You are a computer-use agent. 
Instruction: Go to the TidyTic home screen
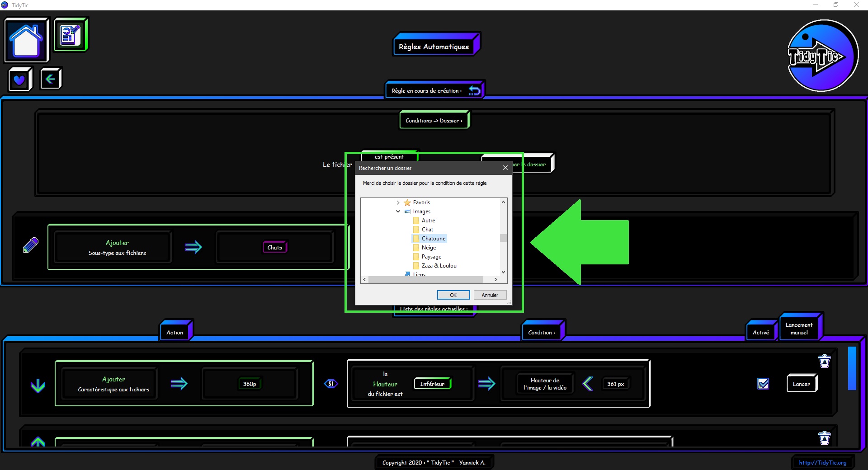[x=26, y=40]
